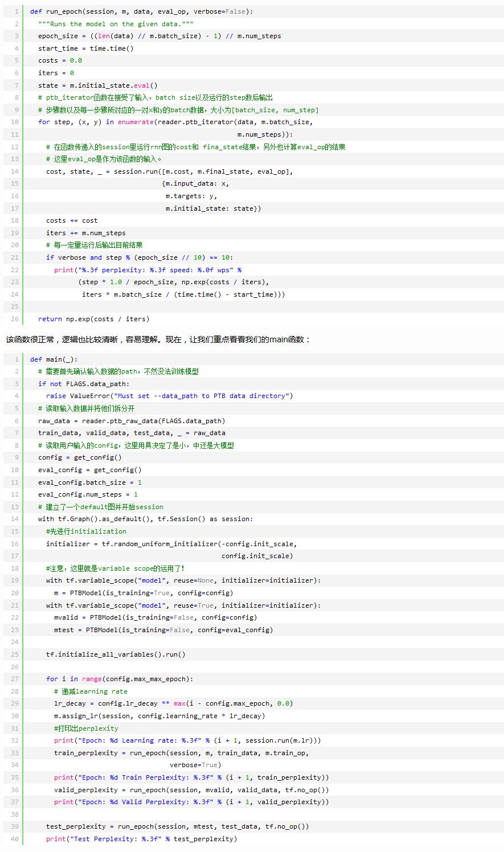Viewport: 504px width, 852px height.
Task: Click the comment '# 每一定量运行后输出目前结果'
Action: (94, 245)
